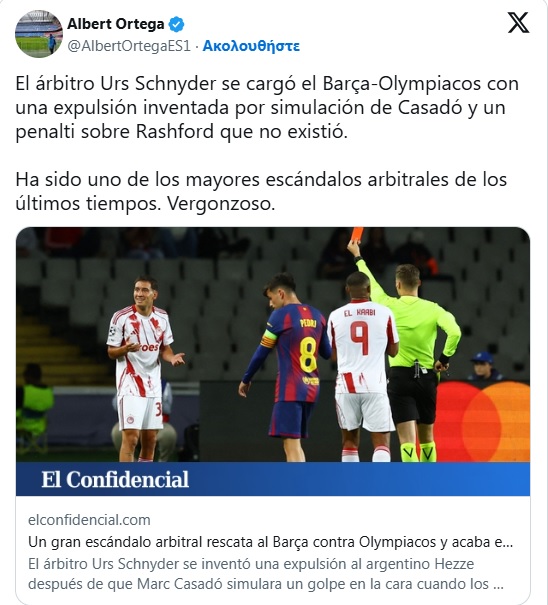Screen dimensions: 548x605
Task: Open the X logo link
Action: coord(518,23)
